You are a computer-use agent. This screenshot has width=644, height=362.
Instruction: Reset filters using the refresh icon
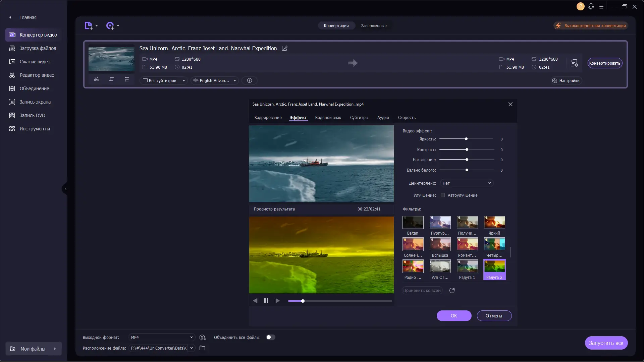coord(452,290)
